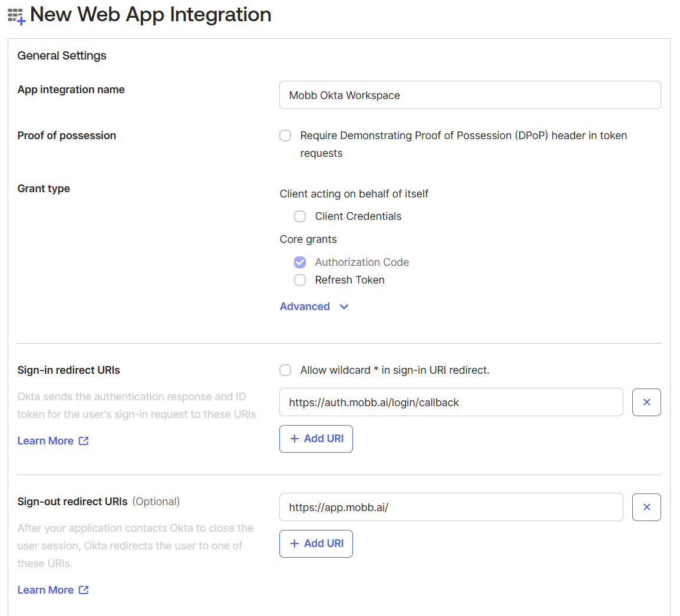
Task: Click the Advanced chevron arrow
Action: click(344, 307)
